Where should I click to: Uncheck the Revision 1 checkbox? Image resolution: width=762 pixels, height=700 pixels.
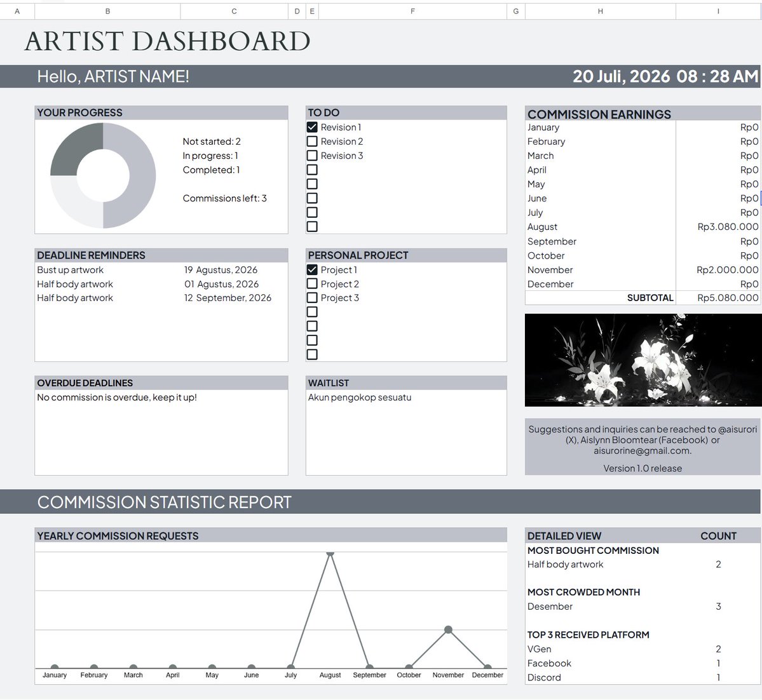pyautogui.click(x=312, y=127)
